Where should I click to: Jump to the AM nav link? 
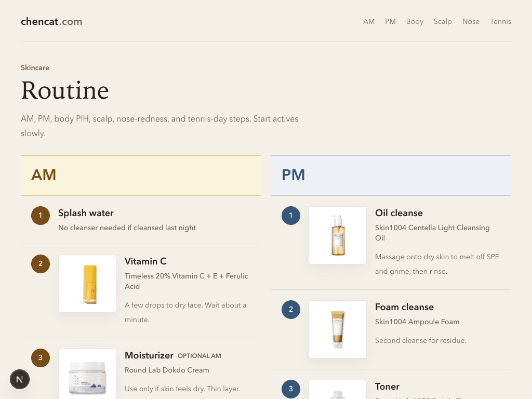[369, 21]
